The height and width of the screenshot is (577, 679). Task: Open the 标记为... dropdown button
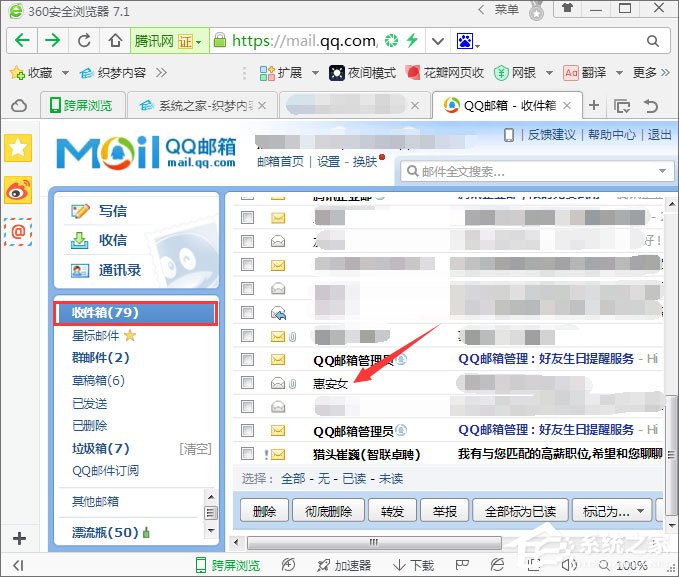612,511
